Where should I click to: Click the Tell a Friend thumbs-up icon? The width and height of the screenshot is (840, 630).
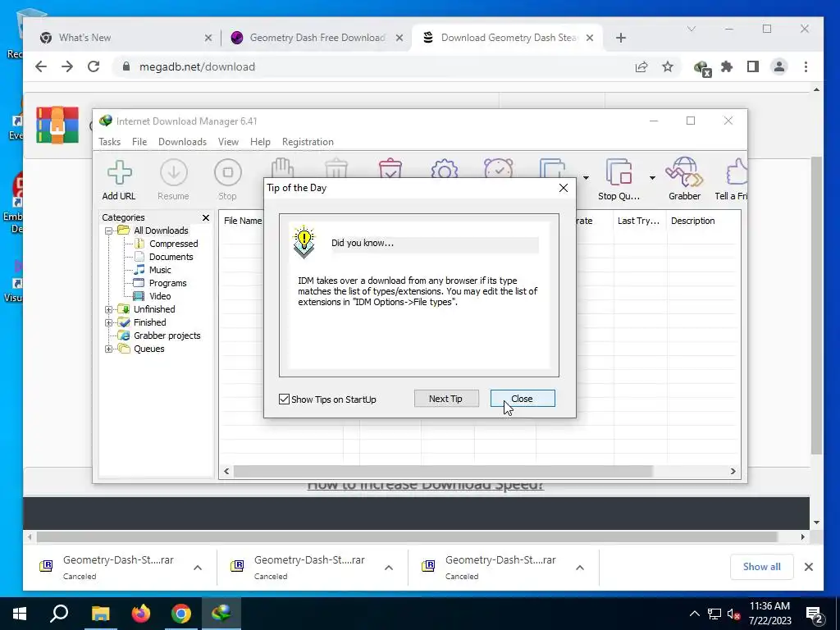tap(733, 180)
